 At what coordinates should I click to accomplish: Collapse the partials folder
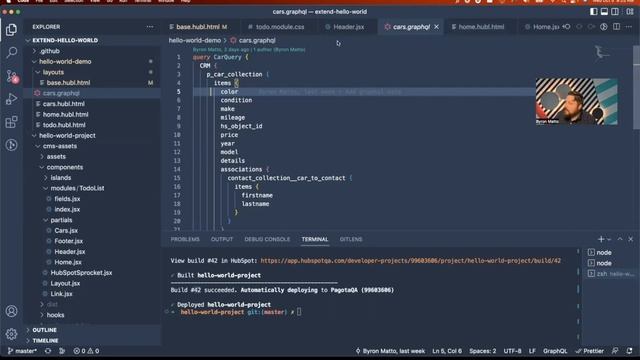[92, 220]
